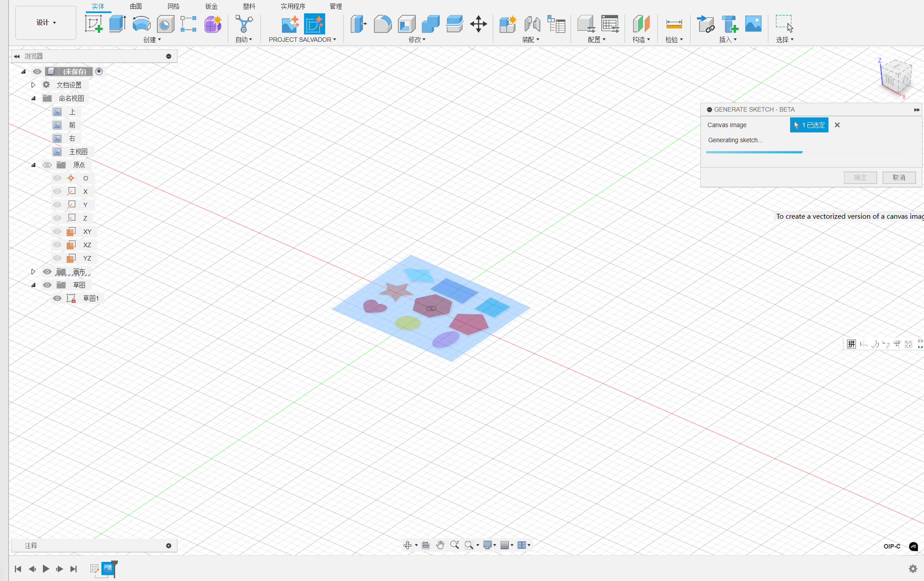Switch to the 实用程序 tab
Image resolution: width=924 pixels, height=581 pixels.
(x=293, y=6)
